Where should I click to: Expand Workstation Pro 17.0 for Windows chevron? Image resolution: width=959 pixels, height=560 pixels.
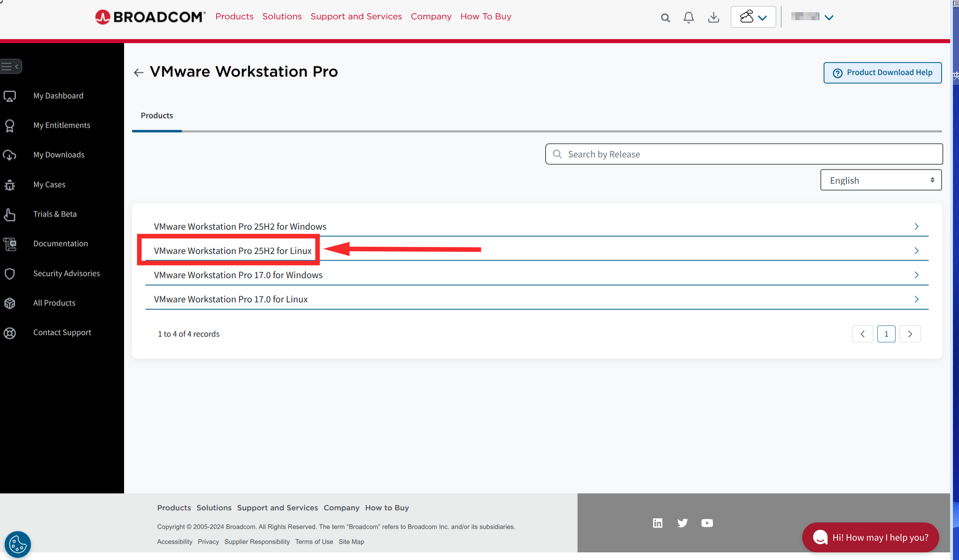[x=916, y=275]
